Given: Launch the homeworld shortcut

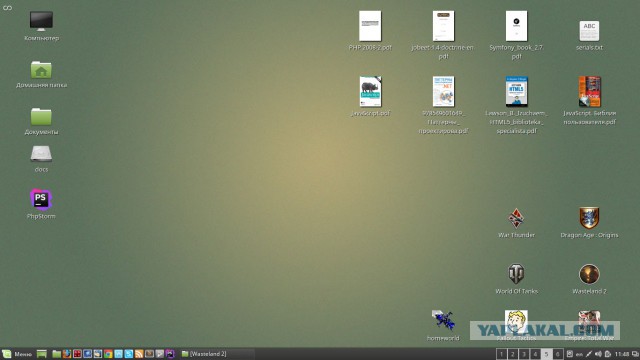Looking at the screenshot, I should (x=443, y=325).
